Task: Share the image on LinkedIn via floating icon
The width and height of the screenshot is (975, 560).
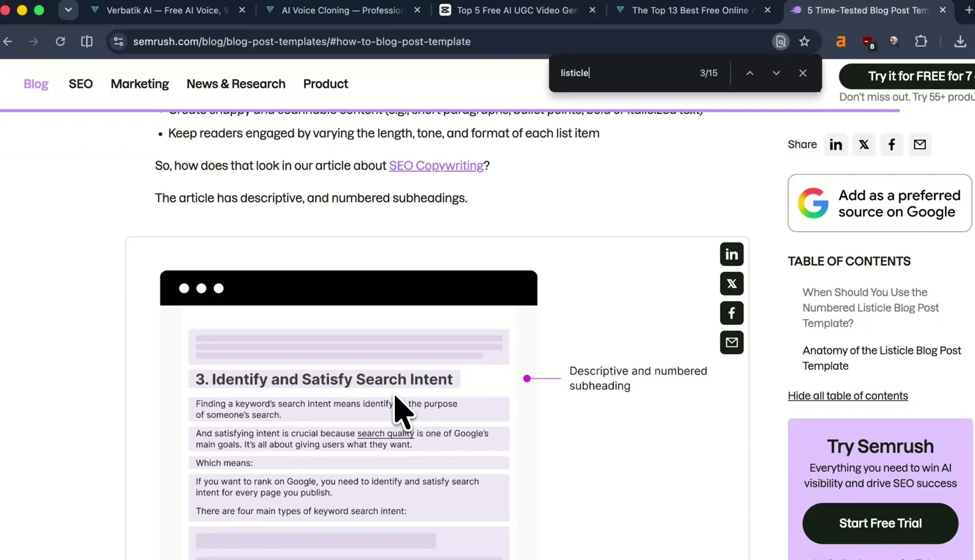Action: pos(732,254)
